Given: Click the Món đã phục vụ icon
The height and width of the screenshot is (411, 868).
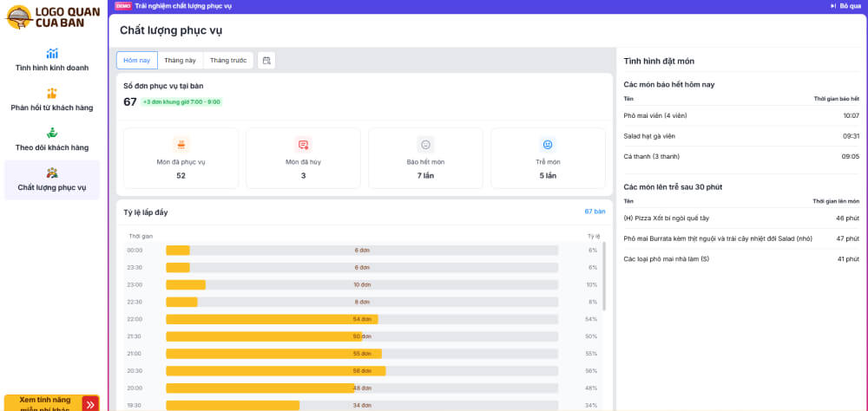Looking at the screenshot, I should 181,145.
